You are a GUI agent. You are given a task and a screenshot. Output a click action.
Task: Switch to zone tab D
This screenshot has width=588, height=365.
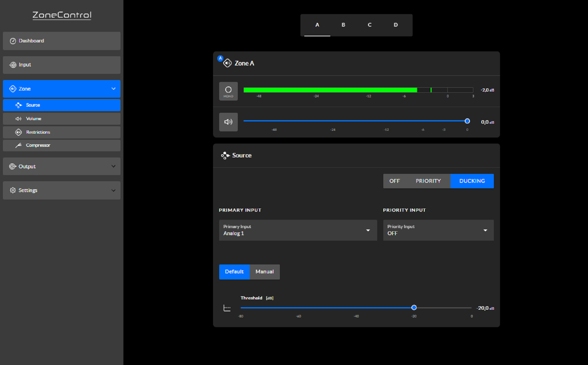coord(396,25)
